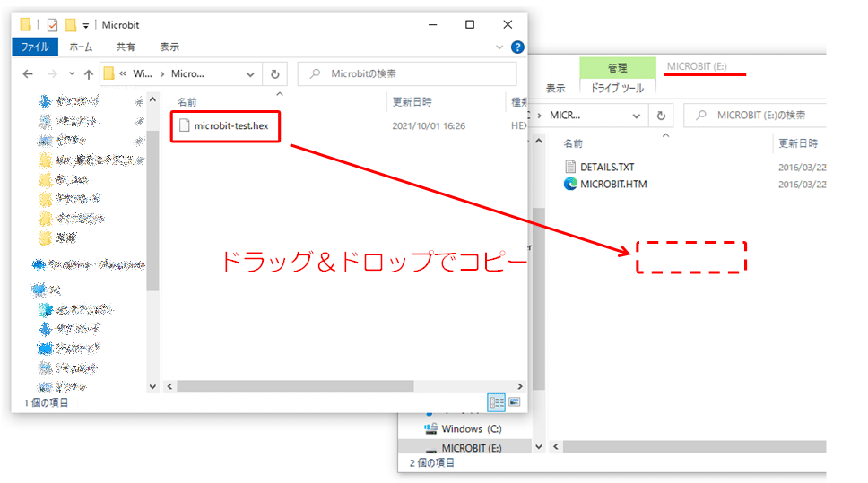Go up one folder level arrow
The height and width of the screenshot is (483, 868).
pyautogui.click(x=88, y=73)
